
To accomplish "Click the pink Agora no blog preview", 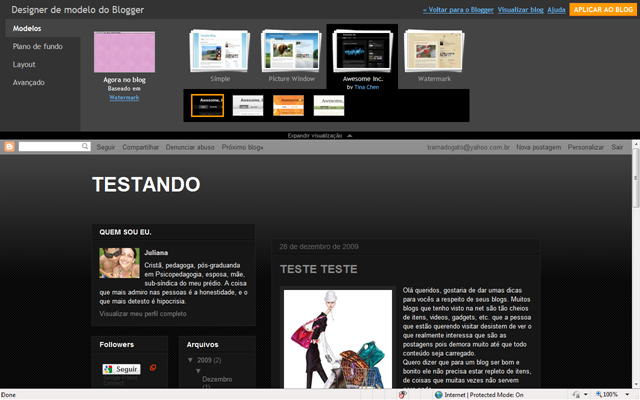I will point(124,52).
